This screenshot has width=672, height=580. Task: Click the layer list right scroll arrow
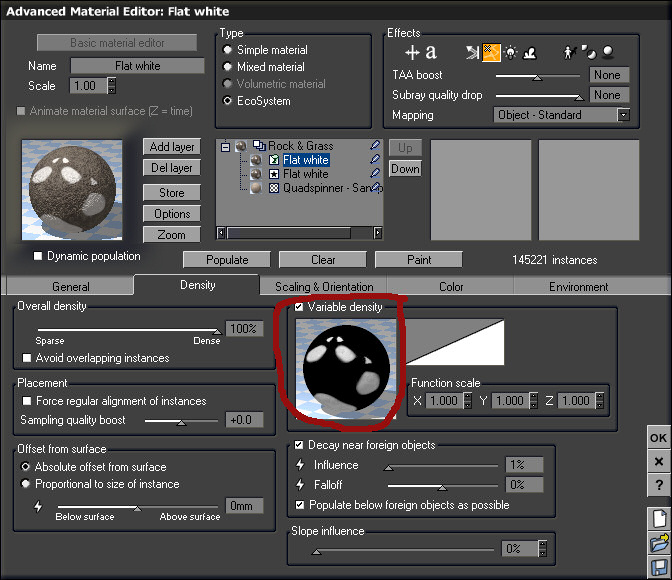(x=378, y=233)
